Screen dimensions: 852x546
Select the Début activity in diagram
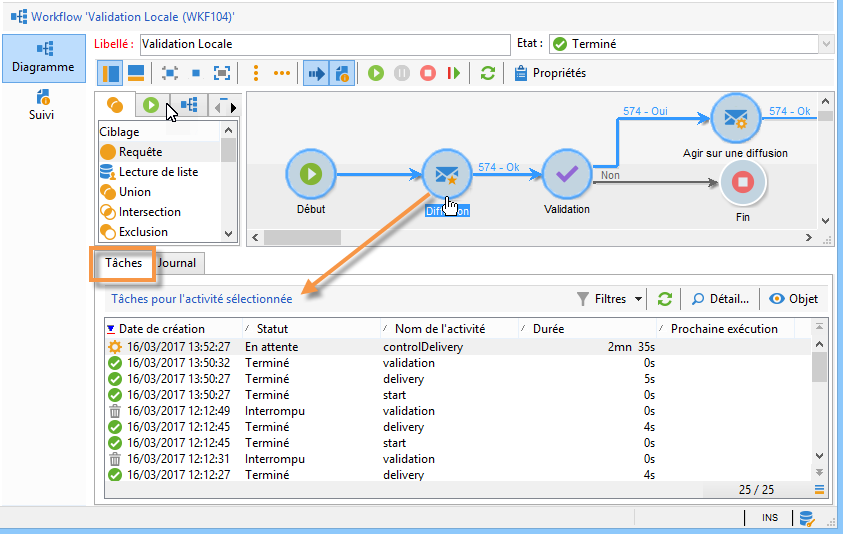[x=311, y=175]
